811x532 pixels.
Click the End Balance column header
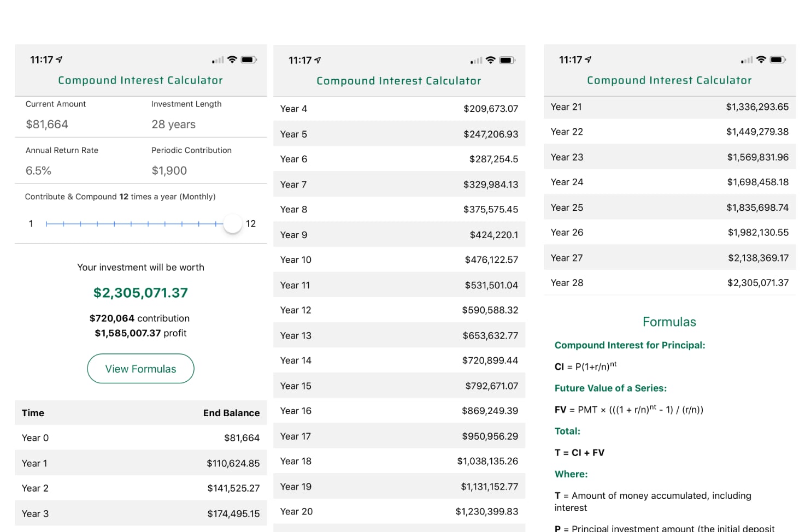(x=231, y=413)
